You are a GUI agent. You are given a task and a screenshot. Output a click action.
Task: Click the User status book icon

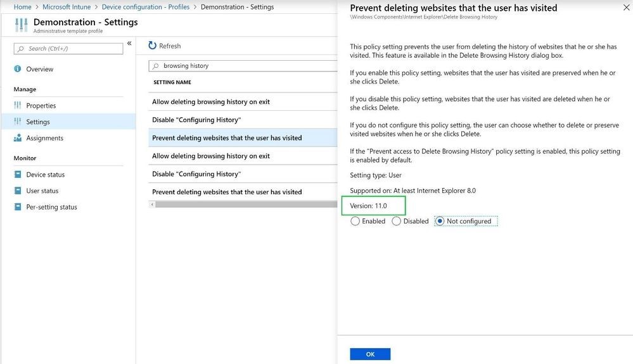[17, 191]
